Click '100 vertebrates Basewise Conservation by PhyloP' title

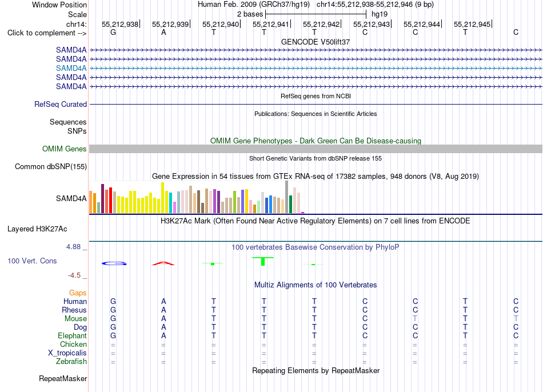coord(315,247)
